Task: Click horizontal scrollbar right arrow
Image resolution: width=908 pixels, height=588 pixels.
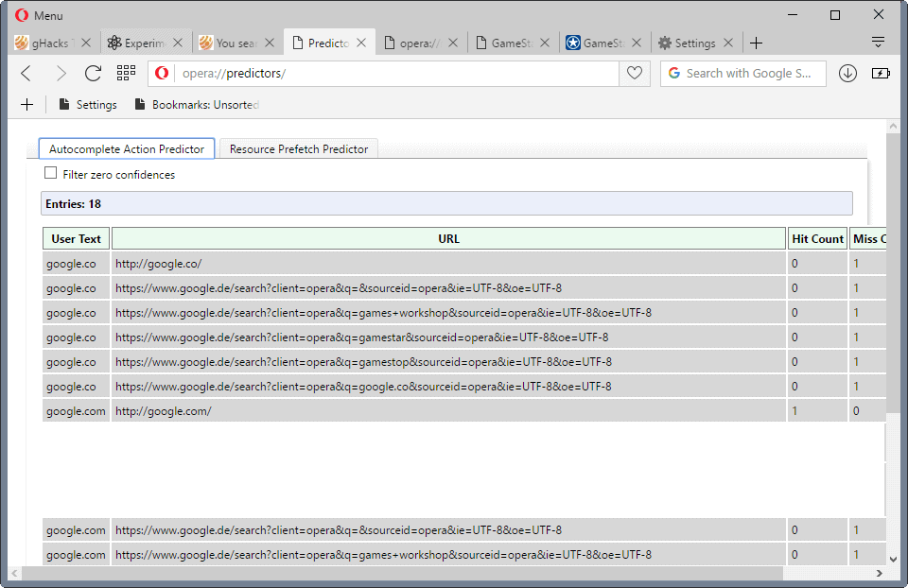Action: point(880,573)
